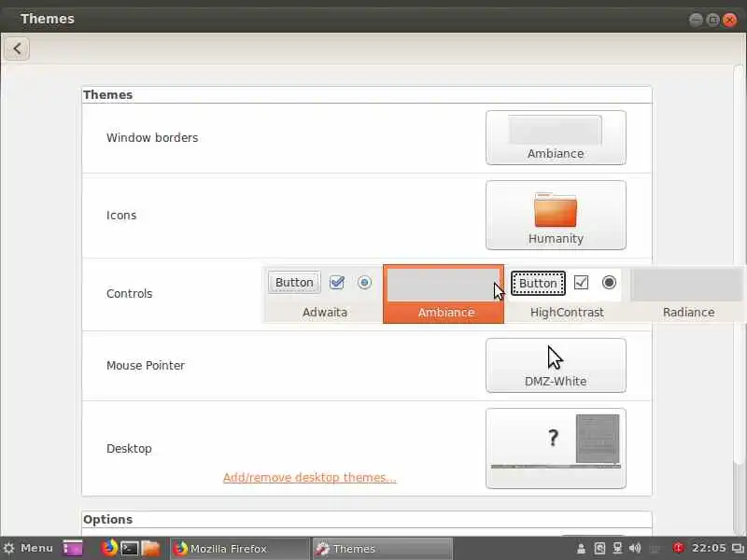Click the Mouse Pointer label
The image size is (747, 560).
(x=146, y=365)
